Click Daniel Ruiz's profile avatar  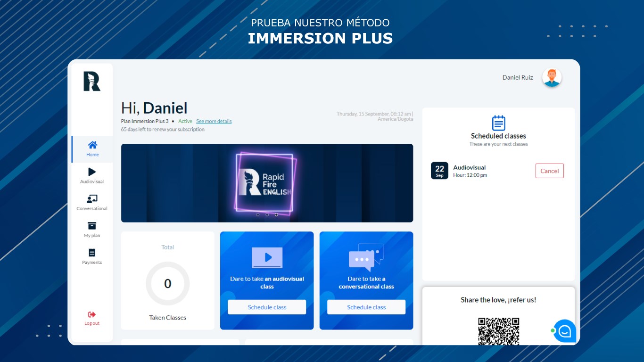pyautogui.click(x=552, y=77)
